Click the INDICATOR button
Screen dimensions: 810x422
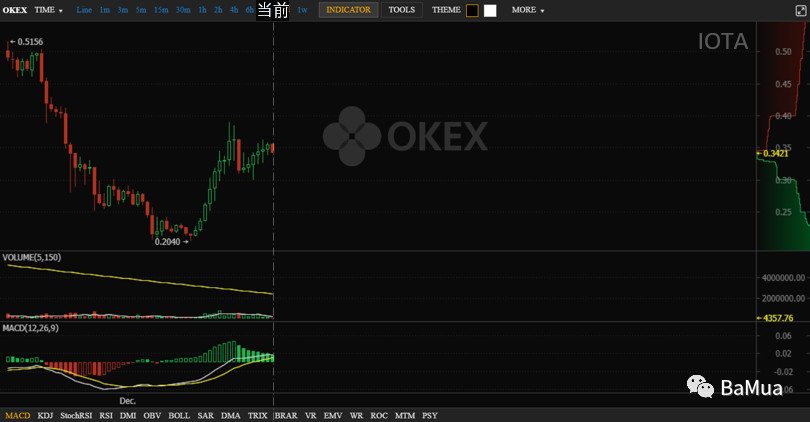pos(348,10)
